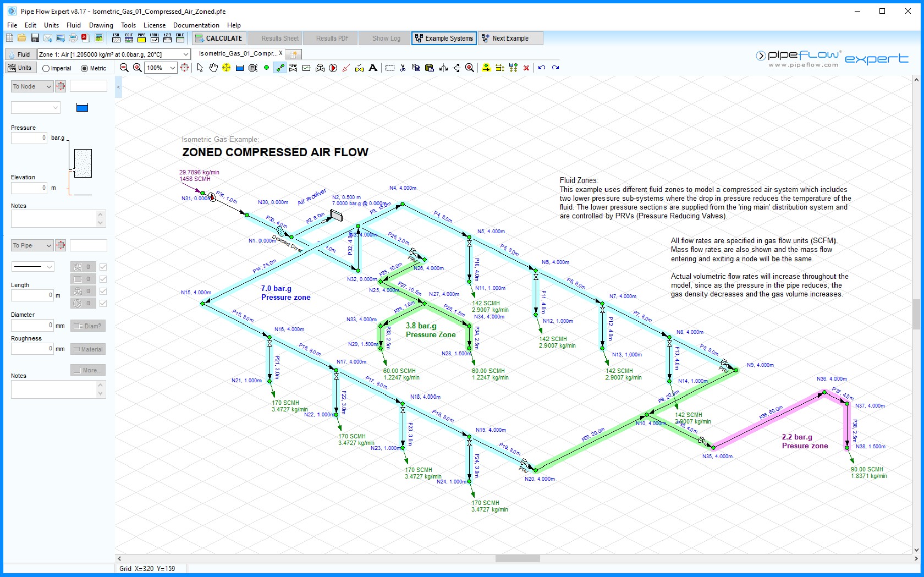Click the CALCULATE button
Screen dimensions: 924x577
pyautogui.click(x=219, y=38)
